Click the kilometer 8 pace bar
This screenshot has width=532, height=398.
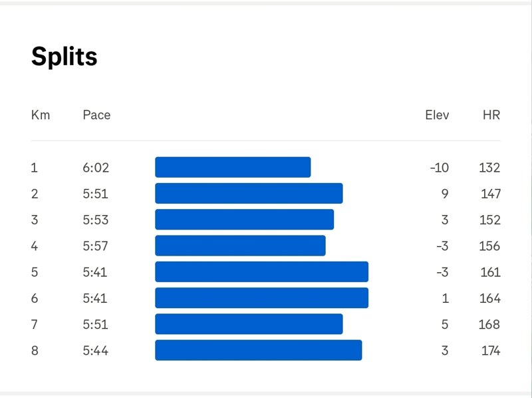pyautogui.click(x=259, y=350)
